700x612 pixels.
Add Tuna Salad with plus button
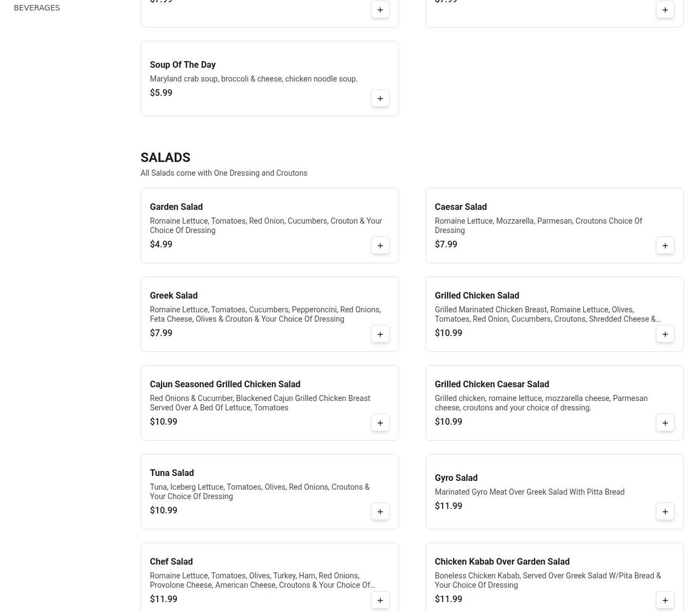pyautogui.click(x=380, y=511)
